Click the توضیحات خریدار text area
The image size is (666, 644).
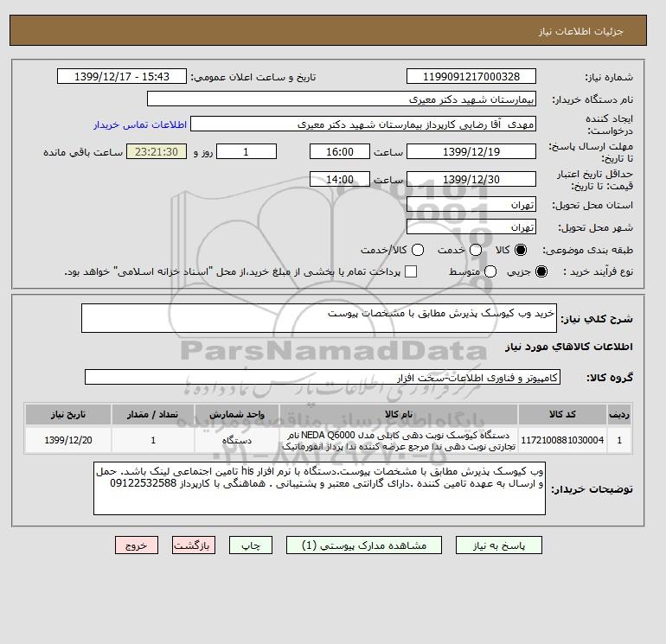319,488
